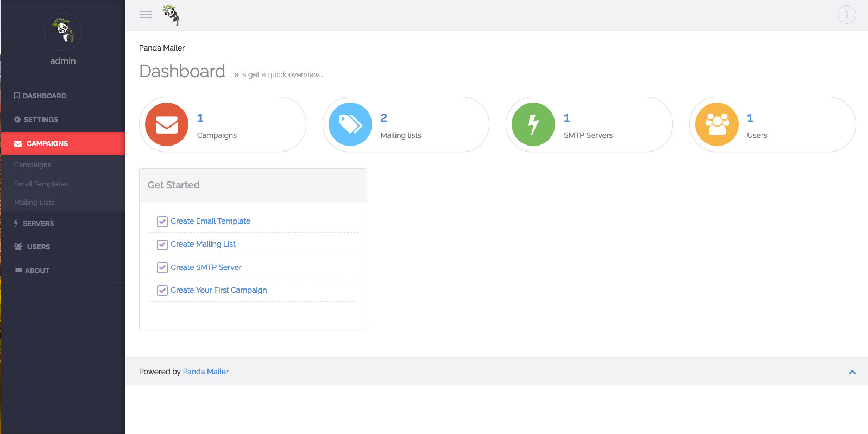Collapse the Campaigns sidebar section

tap(47, 143)
